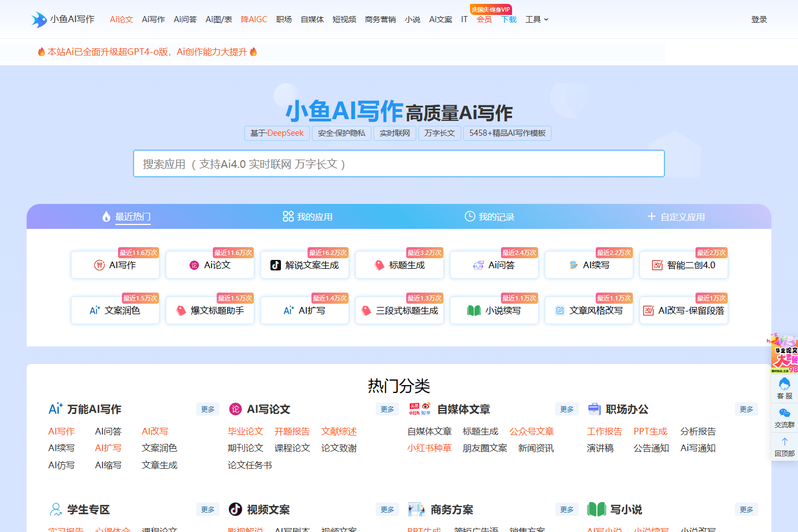Open the PPT生成 link under 职场办公

pyautogui.click(x=651, y=431)
